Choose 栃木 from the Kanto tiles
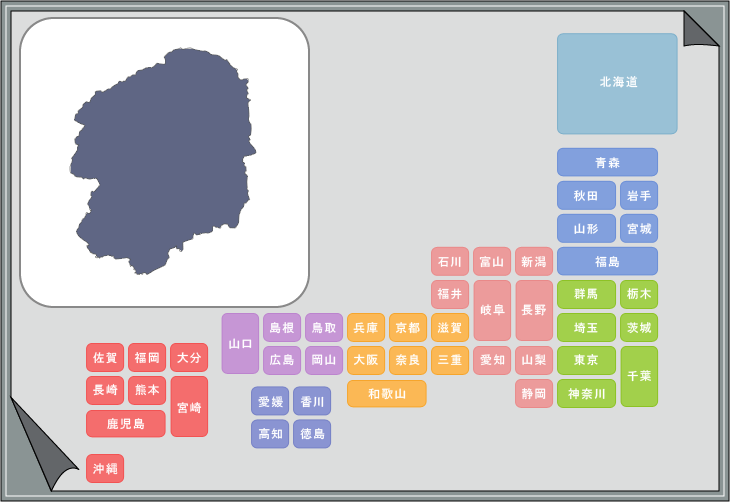 pyautogui.click(x=638, y=294)
